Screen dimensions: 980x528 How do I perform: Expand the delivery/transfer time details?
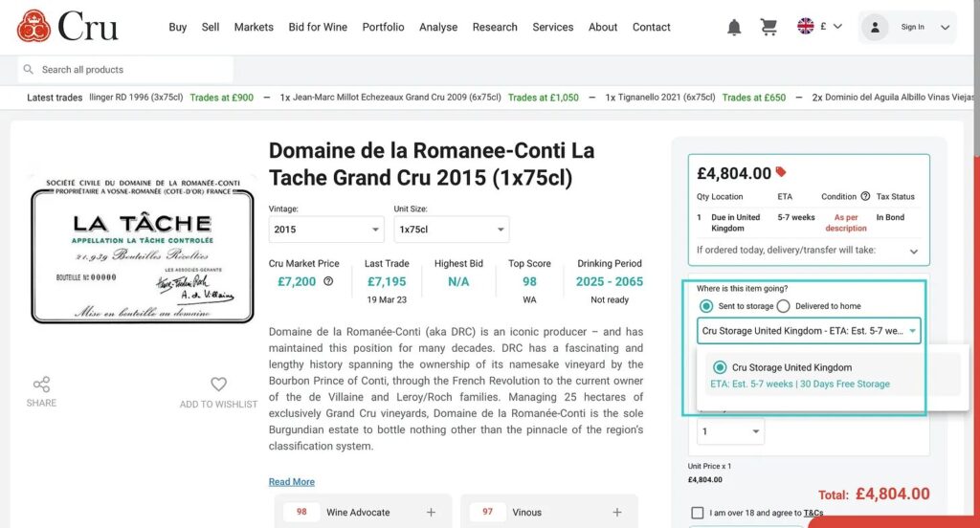[x=913, y=251]
